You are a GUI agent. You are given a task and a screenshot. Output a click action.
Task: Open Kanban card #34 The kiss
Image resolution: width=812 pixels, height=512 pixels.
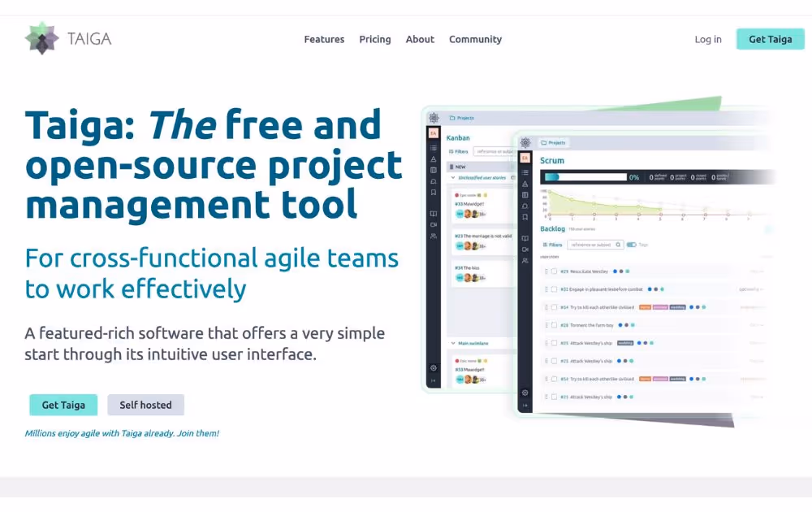coord(482,273)
